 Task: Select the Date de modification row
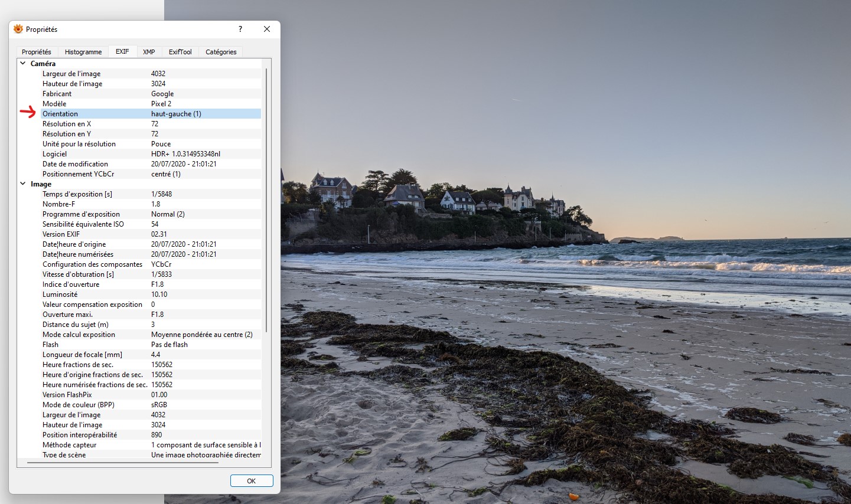(151, 164)
